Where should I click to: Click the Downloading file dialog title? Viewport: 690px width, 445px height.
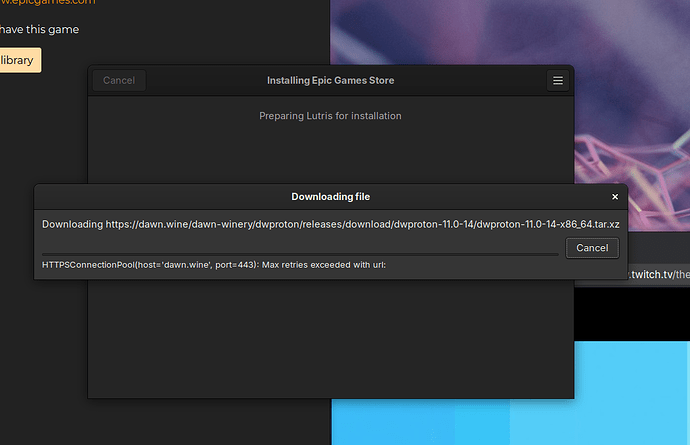[330, 197]
